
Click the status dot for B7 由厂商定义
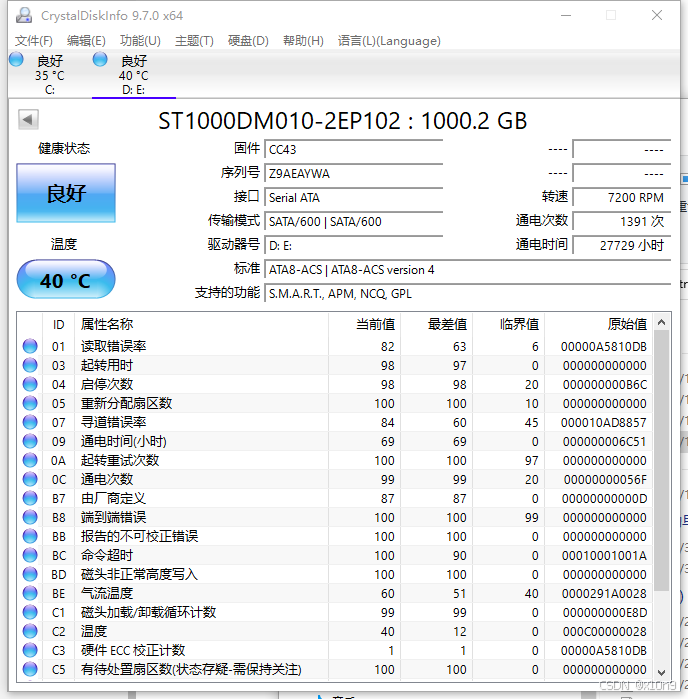[x=30, y=498]
